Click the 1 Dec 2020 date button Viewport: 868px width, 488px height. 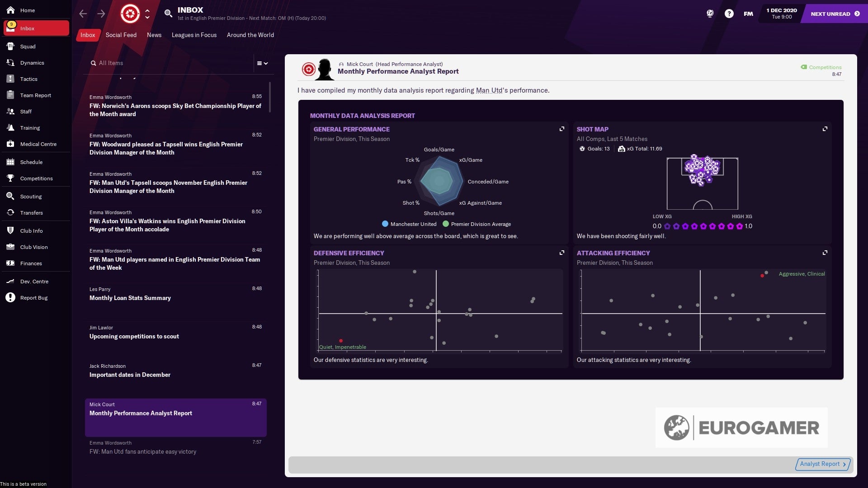(782, 14)
